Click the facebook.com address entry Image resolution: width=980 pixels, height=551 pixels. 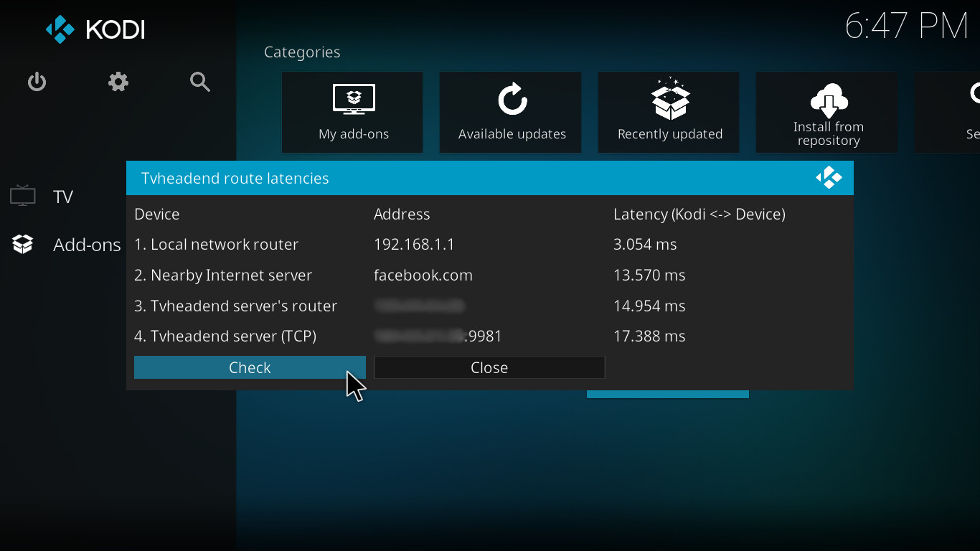423,275
